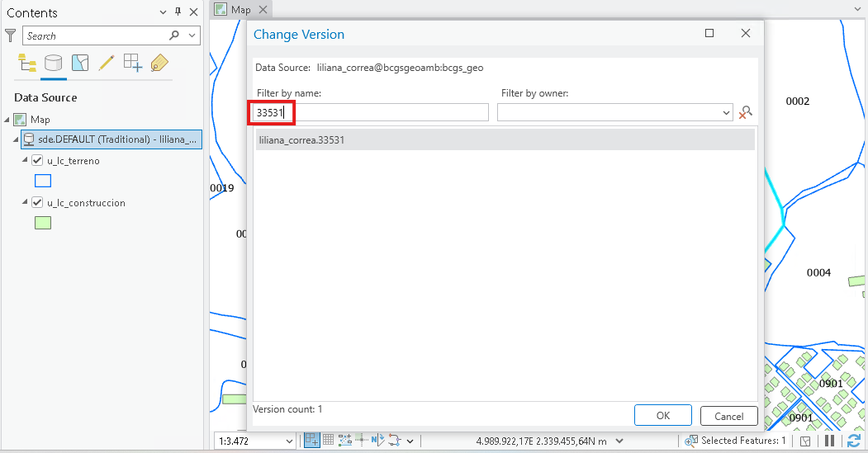Toggle dynamic constraints icon in status bar

click(395, 441)
